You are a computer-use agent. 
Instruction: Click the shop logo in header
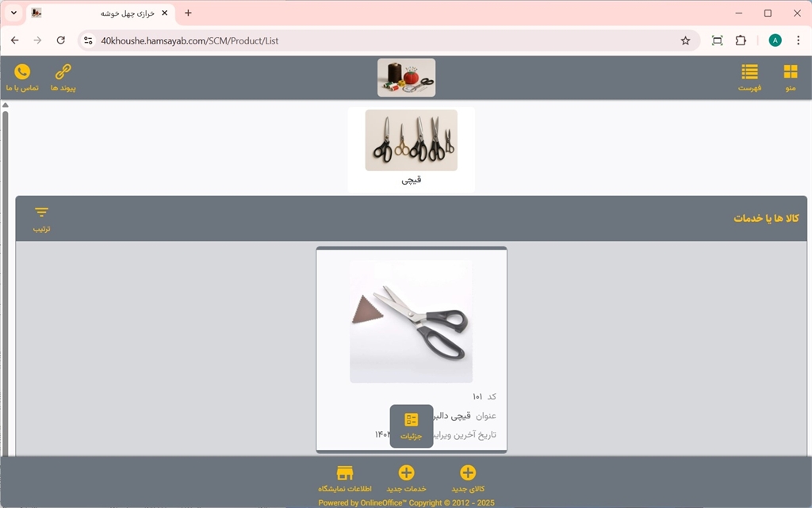[x=406, y=78]
